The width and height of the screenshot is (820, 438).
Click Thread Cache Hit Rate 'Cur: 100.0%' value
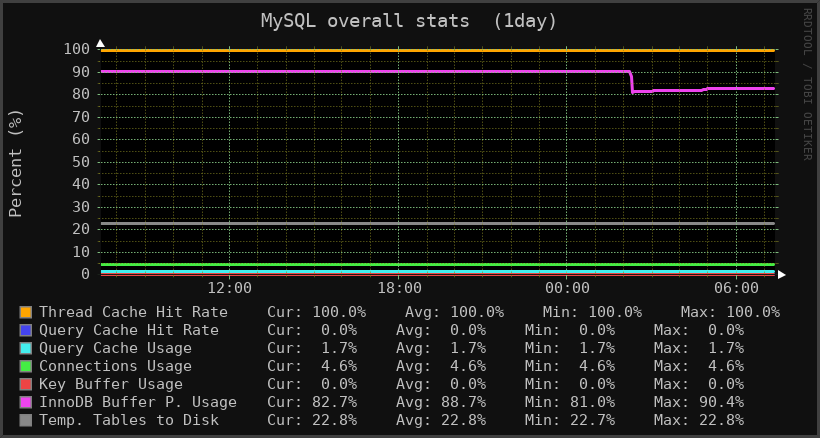(x=316, y=312)
